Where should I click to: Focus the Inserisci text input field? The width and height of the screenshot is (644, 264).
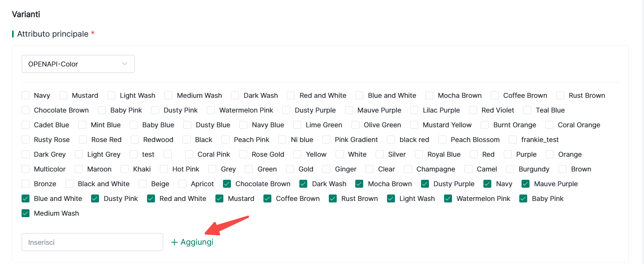click(92, 242)
